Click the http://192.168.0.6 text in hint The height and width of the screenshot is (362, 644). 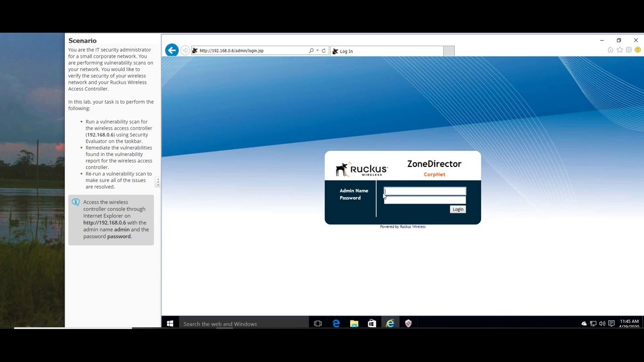[x=105, y=223]
